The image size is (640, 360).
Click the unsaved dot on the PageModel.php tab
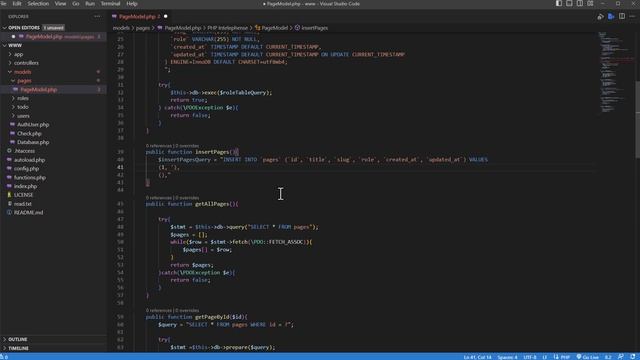point(165,16)
